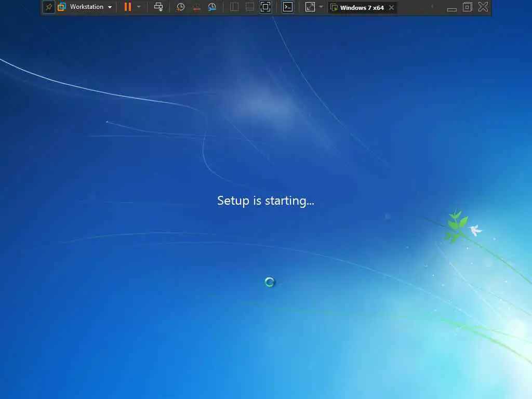The width and height of the screenshot is (532, 399).
Task: Show or hide the library sidebar
Action: coord(234,7)
